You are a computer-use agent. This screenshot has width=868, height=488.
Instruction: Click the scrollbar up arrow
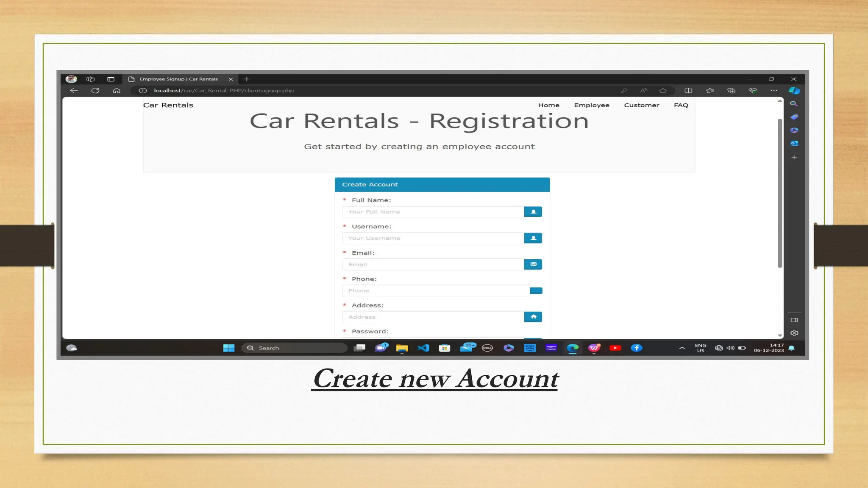pyautogui.click(x=780, y=101)
